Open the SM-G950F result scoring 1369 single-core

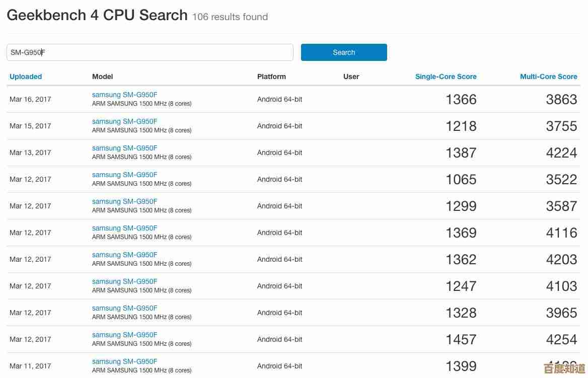pyautogui.click(x=124, y=228)
